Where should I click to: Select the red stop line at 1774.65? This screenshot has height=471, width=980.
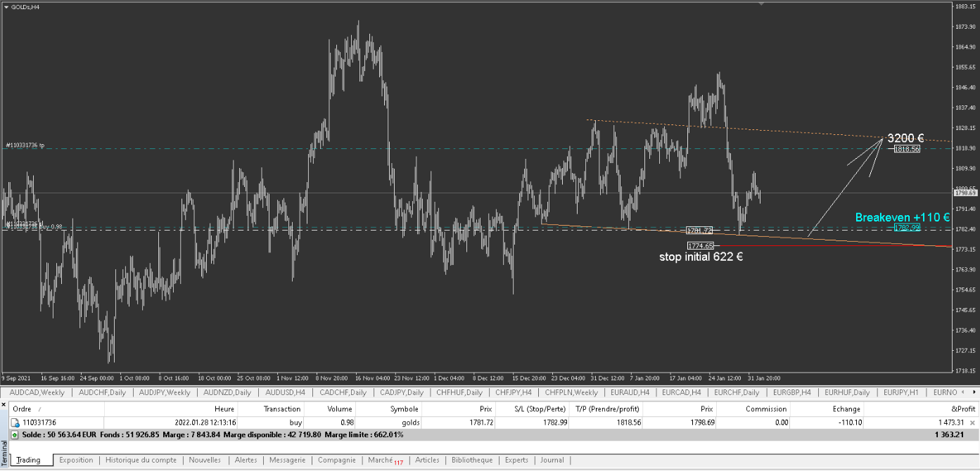click(700, 245)
